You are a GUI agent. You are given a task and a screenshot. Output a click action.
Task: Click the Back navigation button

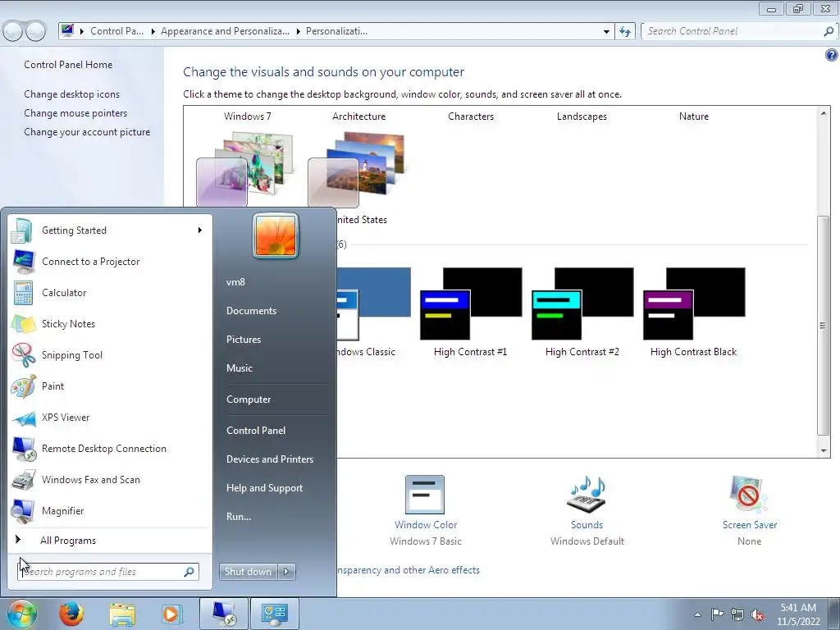12,31
